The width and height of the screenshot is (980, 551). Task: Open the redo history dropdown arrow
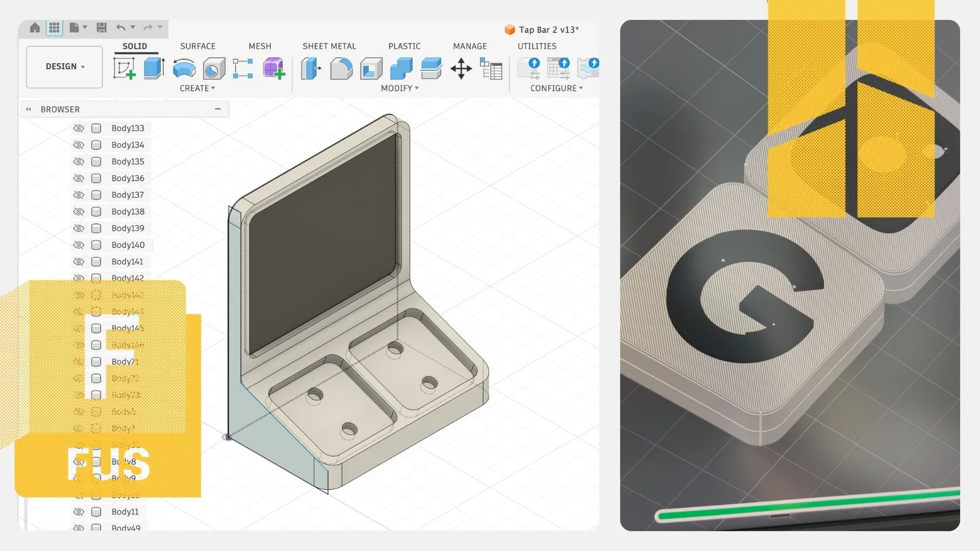[x=160, y=28]
